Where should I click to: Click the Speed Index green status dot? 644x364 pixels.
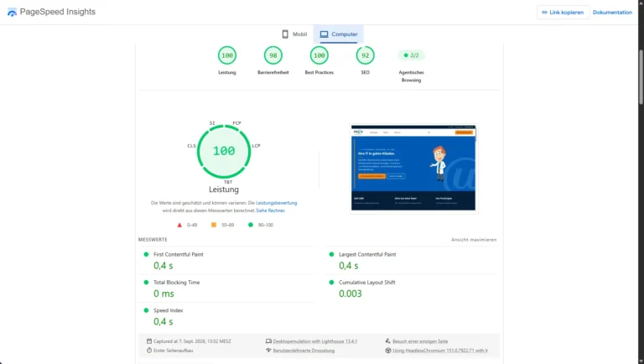pyautogui.click(x=146, y=310)
